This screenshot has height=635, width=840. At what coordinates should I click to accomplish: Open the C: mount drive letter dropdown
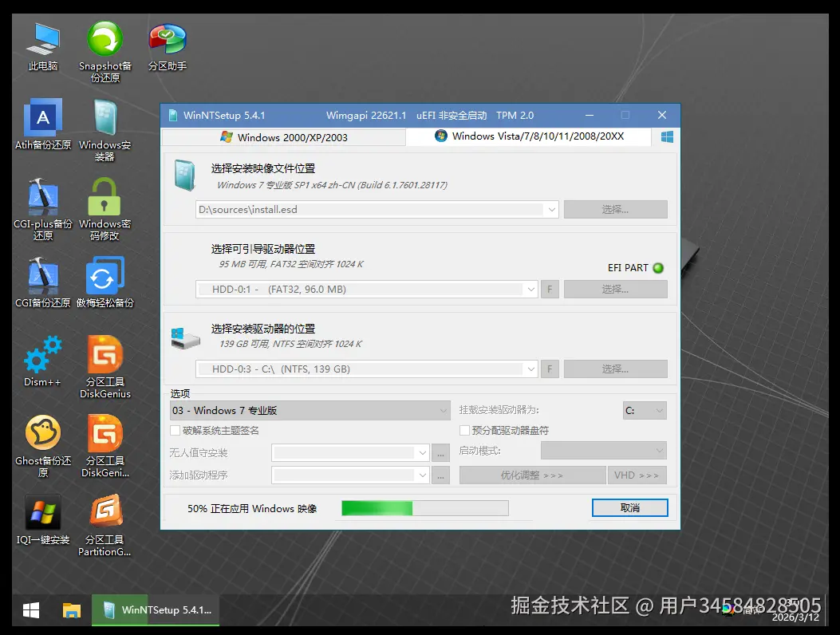(x=645, y=411)
